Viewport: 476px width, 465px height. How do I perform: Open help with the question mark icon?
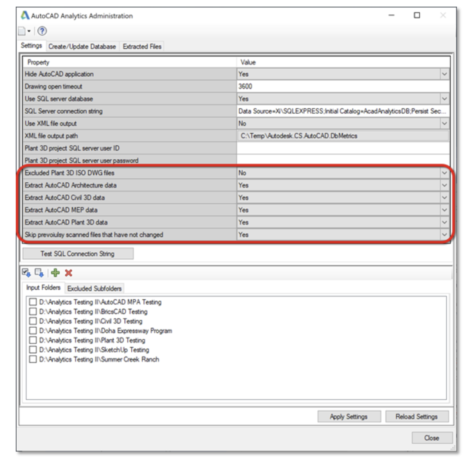(x=42, y=31)
